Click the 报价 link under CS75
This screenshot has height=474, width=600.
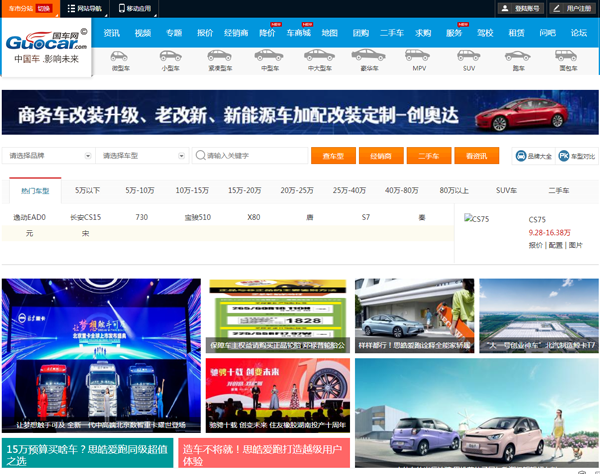point(535,245)
